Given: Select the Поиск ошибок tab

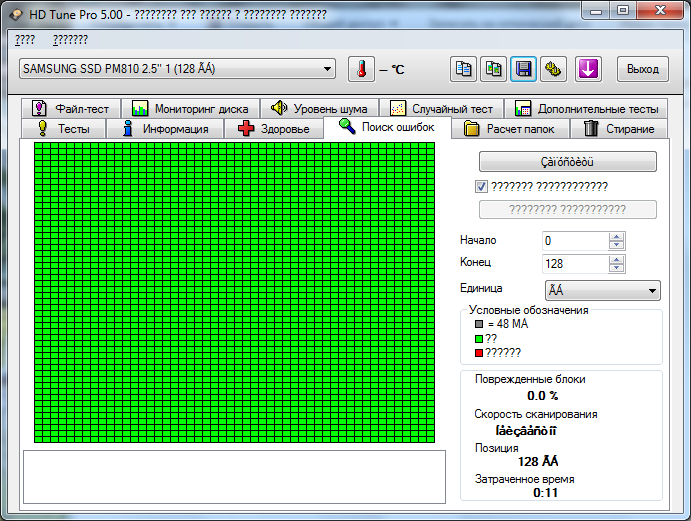Looking at the screenshot, I should click(x=387, y=127).
